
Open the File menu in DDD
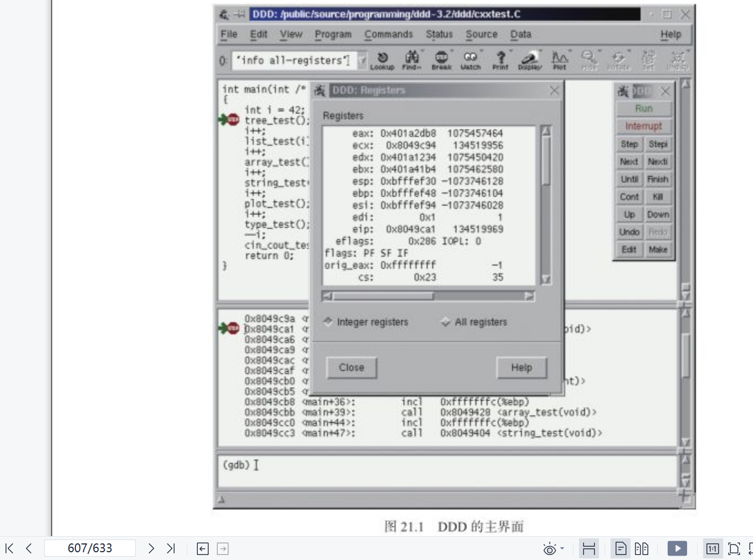(x=229, y=34)
